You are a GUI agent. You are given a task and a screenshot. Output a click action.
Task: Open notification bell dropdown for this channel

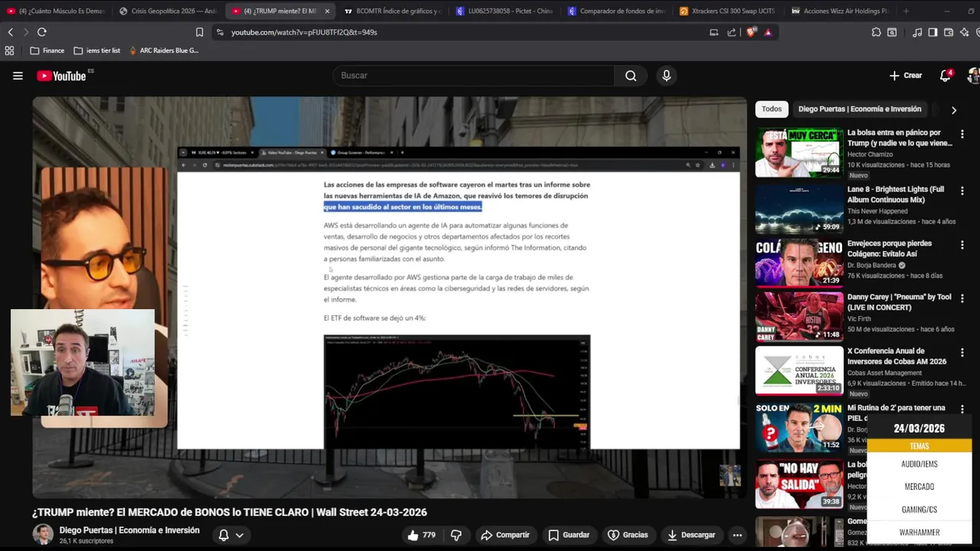(230, 535)
